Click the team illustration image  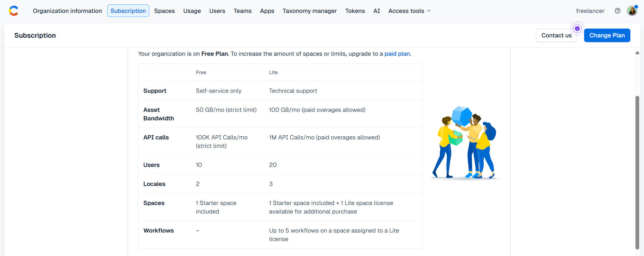[x=465, y=142]
